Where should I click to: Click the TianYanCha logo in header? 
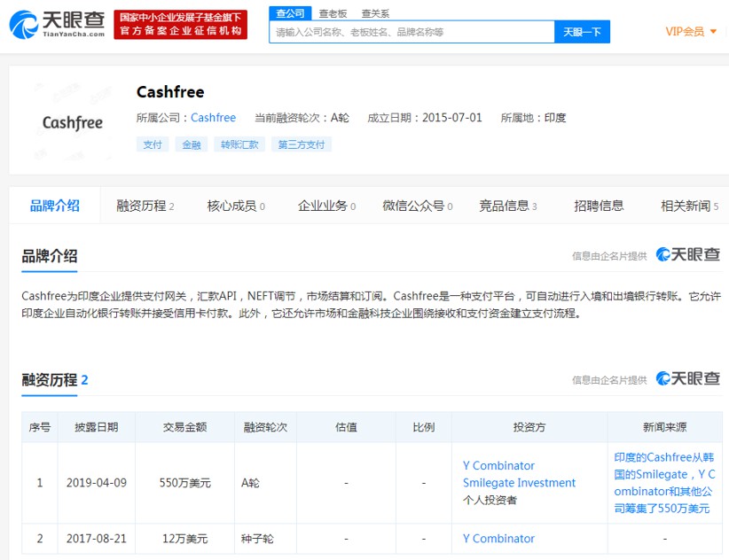[57, 25]
